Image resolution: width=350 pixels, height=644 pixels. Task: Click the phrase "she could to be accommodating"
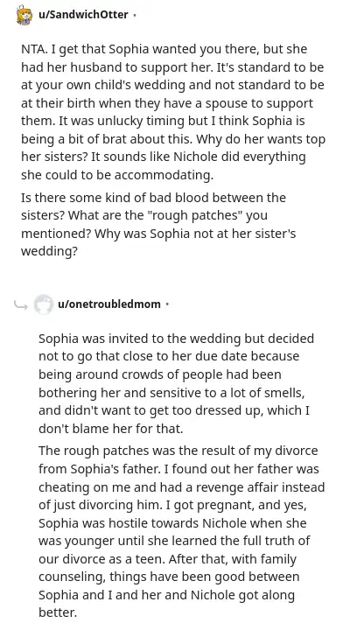pyautogui.click(x=117, y=175)
